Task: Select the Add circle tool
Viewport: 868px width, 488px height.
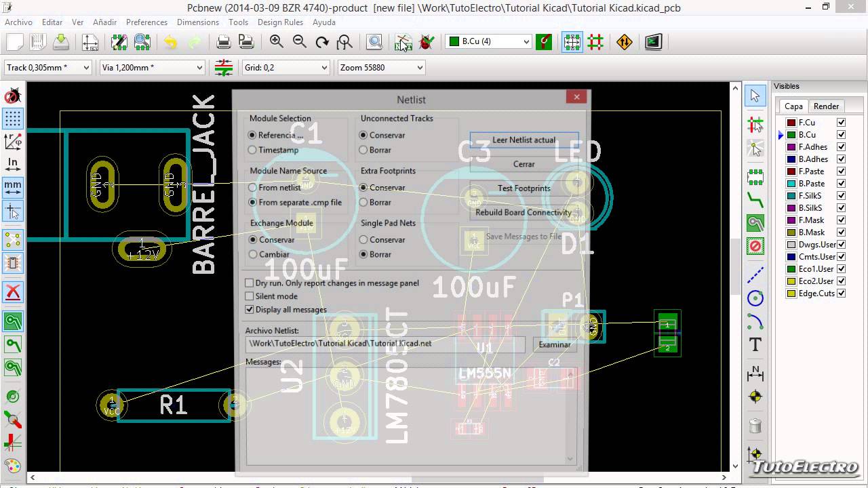Action: click(x=755, y=298)
